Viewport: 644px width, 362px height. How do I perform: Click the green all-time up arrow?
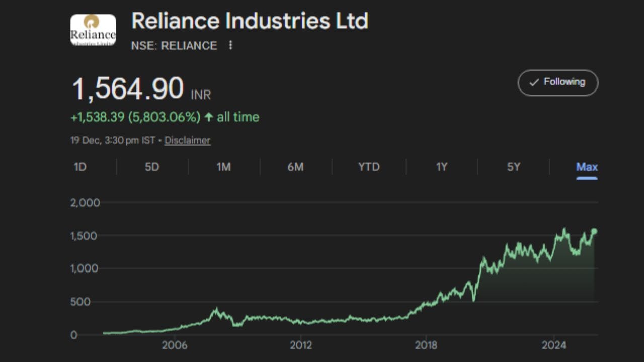coord(208,117)
